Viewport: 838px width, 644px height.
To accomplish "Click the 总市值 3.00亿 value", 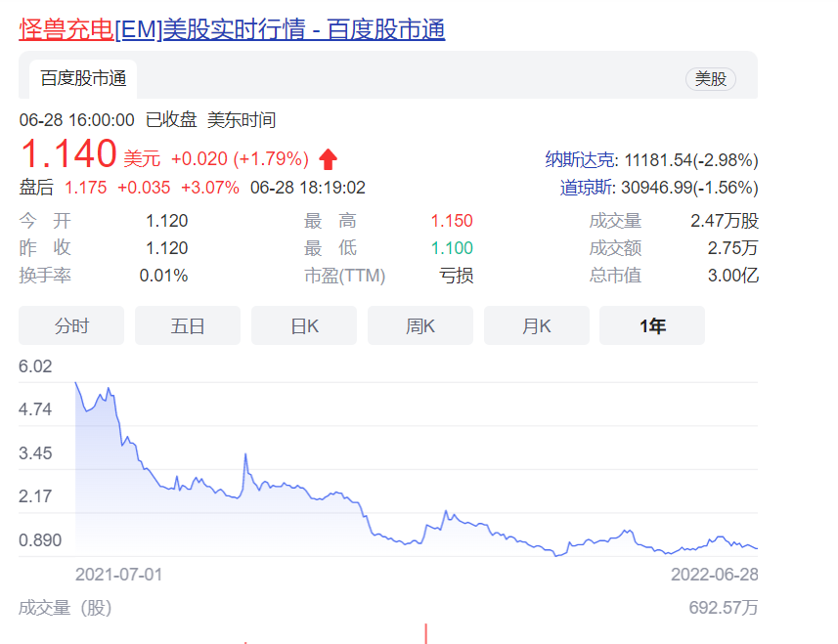I will coord(733,276).
